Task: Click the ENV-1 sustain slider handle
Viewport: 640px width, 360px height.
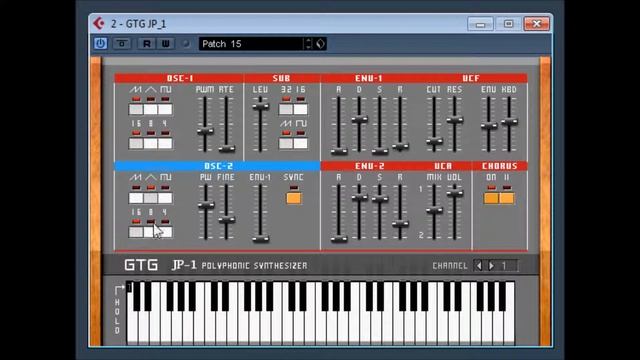Action: pyautogui.click(x=380, y=151)
